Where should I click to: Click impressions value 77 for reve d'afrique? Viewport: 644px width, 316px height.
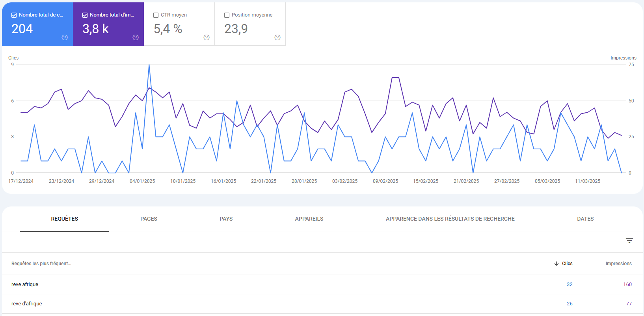tap(629, 304)
